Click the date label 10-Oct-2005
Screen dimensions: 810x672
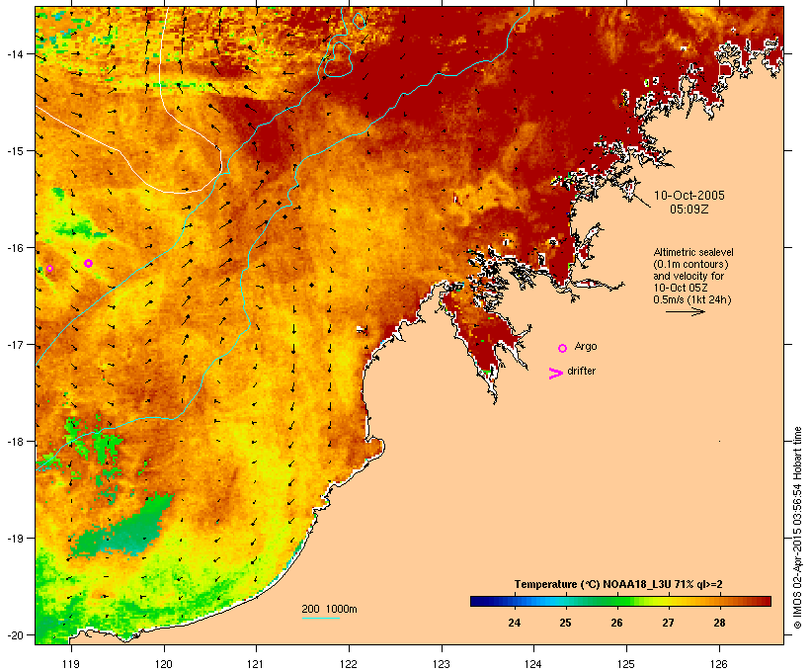pos(689,196)
